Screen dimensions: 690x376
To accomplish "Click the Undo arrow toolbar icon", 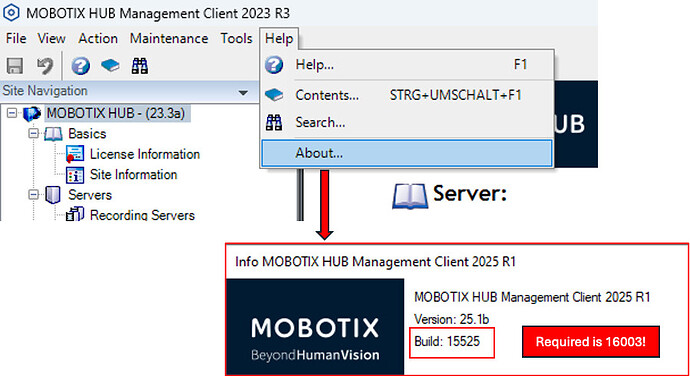I will tap(45, 66).
